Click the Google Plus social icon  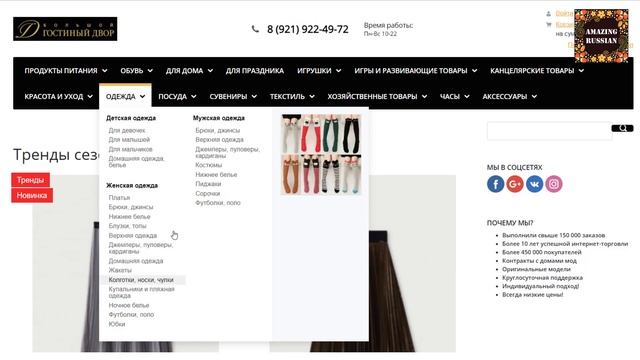pos(515,184)
